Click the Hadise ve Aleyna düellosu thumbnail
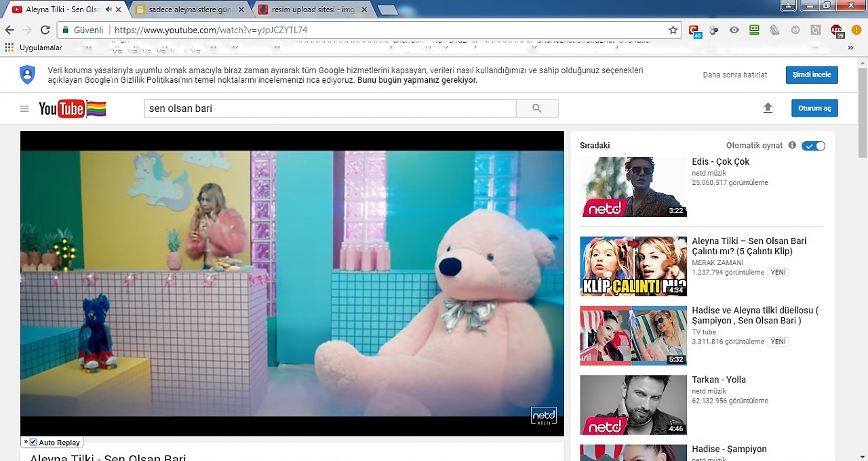 pyautogui.click(x=633, y=336)
